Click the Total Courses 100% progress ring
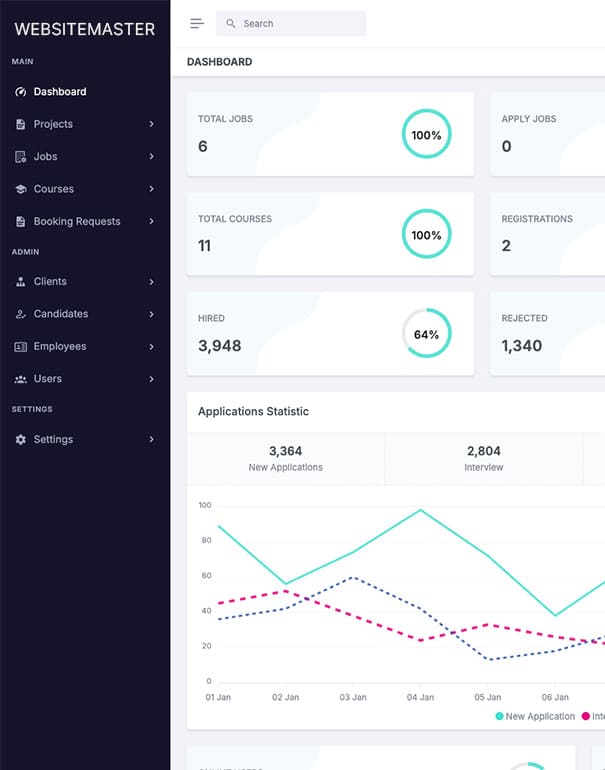Viewport: 605px width, 770px height. coord(426,235)
